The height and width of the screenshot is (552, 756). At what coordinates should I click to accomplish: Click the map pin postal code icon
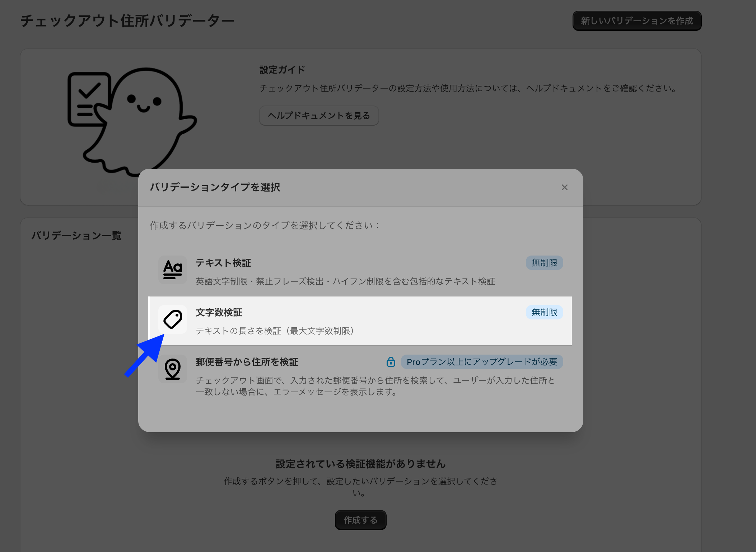tap(173, 369)
